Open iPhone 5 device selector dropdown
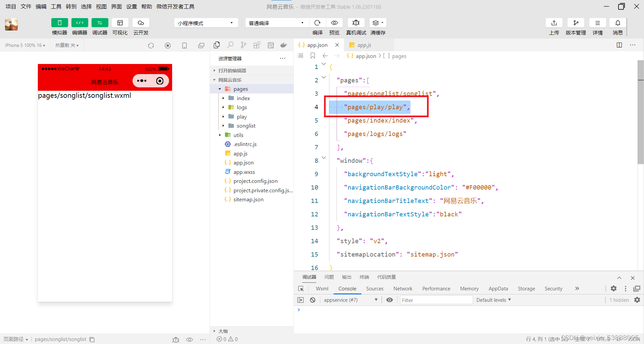This screenshot has height=344, width=644. (25, 45)
